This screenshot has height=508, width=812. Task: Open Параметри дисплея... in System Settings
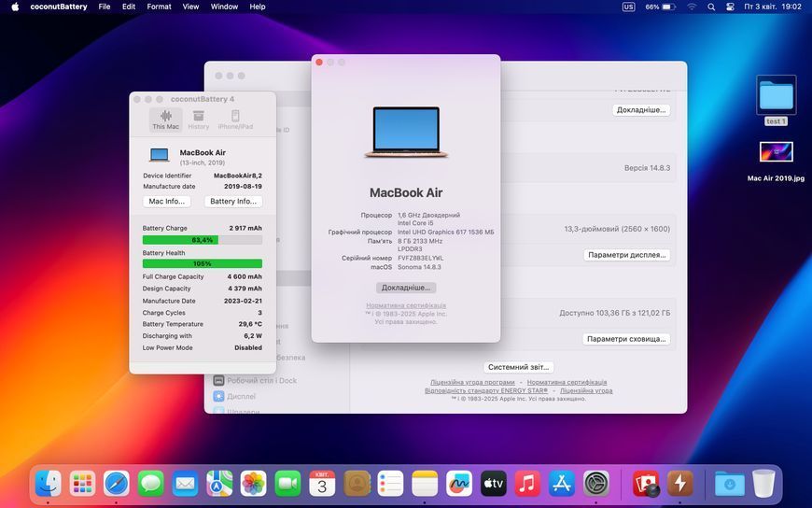[x=626, y=255]
